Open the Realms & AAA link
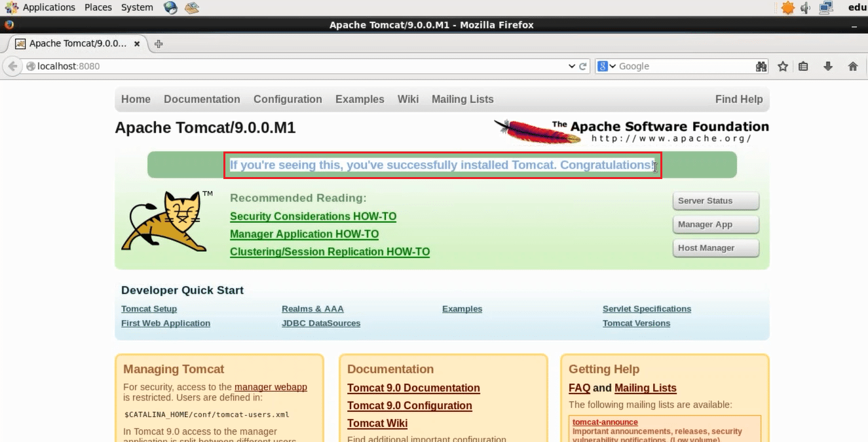Image resolution: width=868 pixels, height=442 pixels. tap(312, 309)
